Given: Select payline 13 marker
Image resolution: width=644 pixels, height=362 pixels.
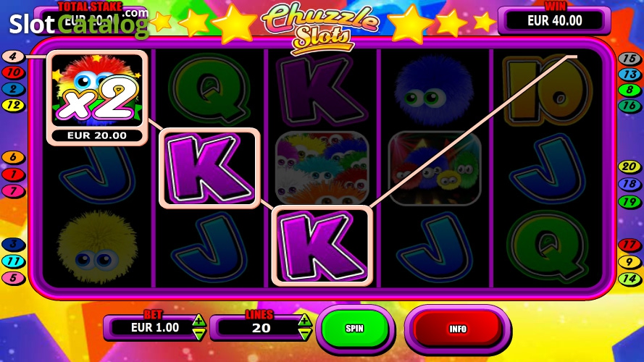Looking at the screenshot, I should coord(630,75).
